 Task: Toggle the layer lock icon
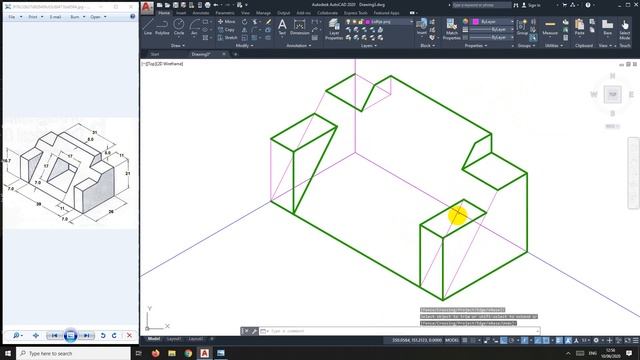pos(360,22)
